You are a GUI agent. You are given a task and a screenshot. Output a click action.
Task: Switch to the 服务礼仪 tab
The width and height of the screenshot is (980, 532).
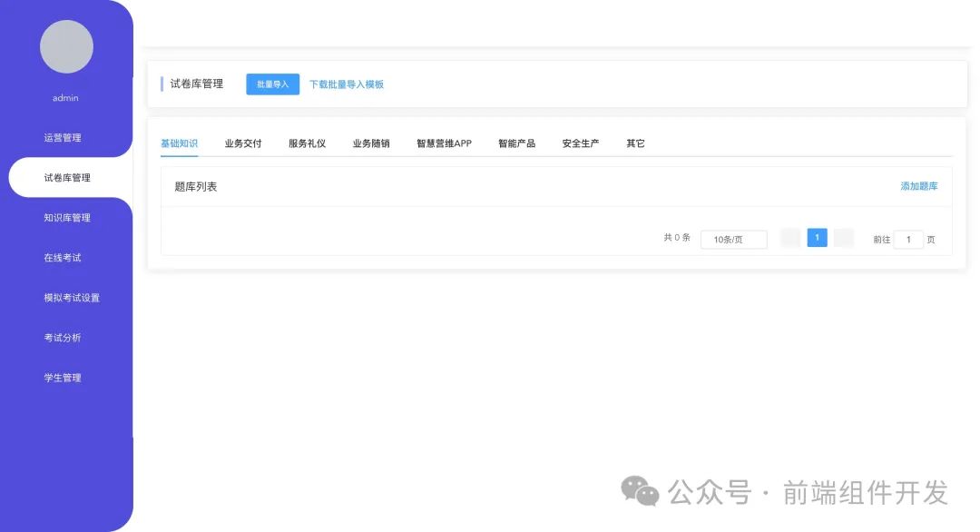(x=307, y=143)
